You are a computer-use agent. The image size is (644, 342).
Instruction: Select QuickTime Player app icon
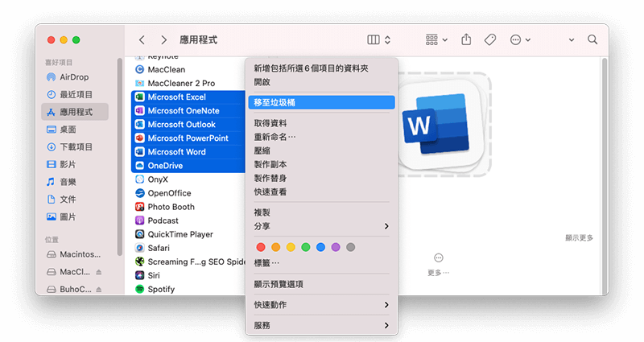click(139, 234)
